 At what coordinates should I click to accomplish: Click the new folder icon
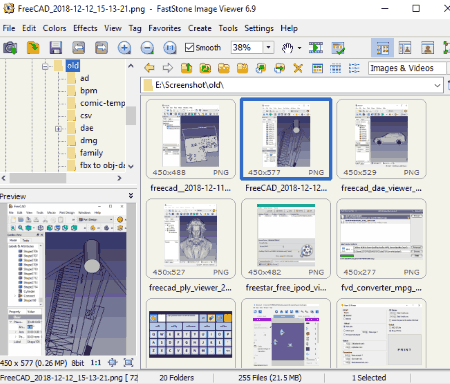[x=242, y=68]
